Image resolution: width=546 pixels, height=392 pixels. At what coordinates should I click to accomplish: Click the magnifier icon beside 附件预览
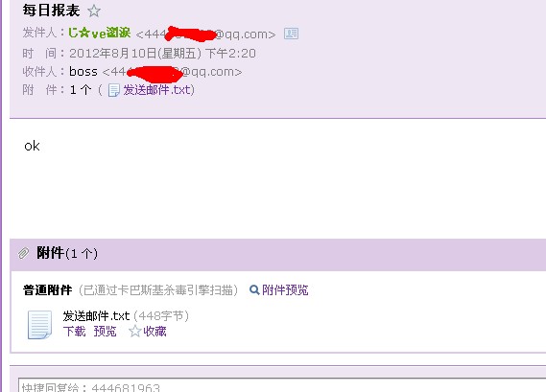pos(254,289)
